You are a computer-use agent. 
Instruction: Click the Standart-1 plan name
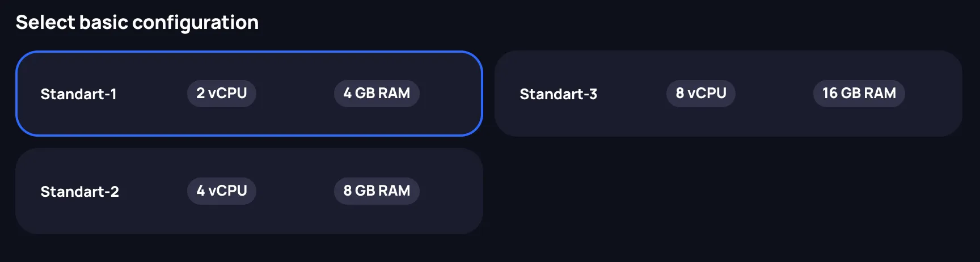click(78, 94)
